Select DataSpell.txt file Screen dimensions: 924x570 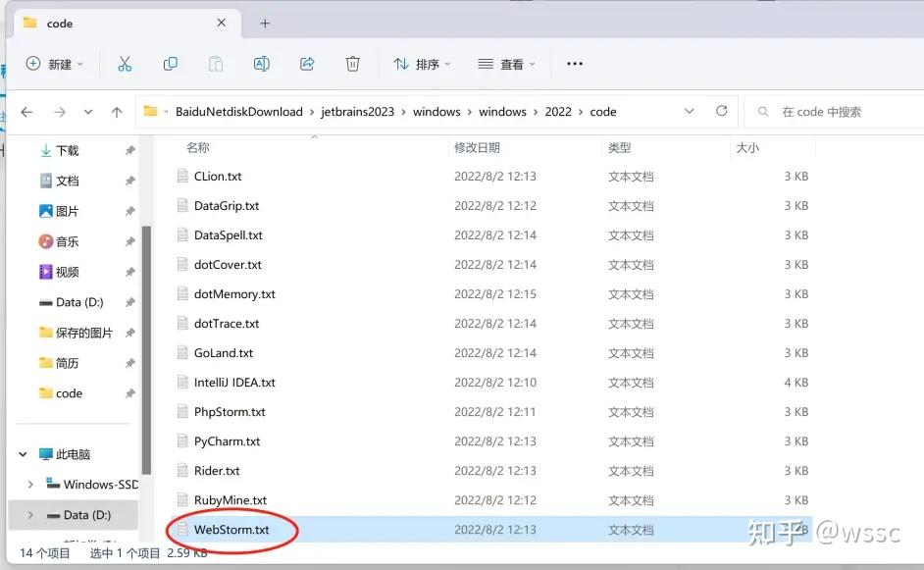coord(228,234)
